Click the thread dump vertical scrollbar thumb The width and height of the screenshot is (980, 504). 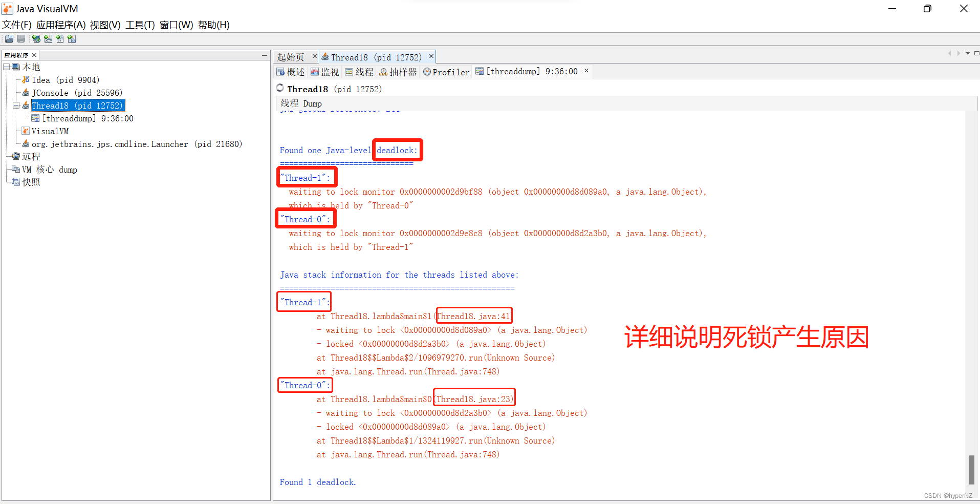[971, 470]
